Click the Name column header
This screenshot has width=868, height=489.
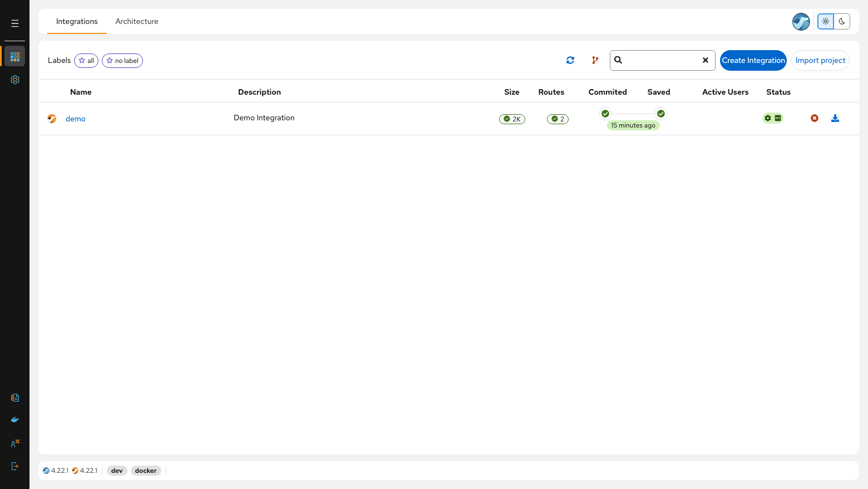tap(81, 92)
